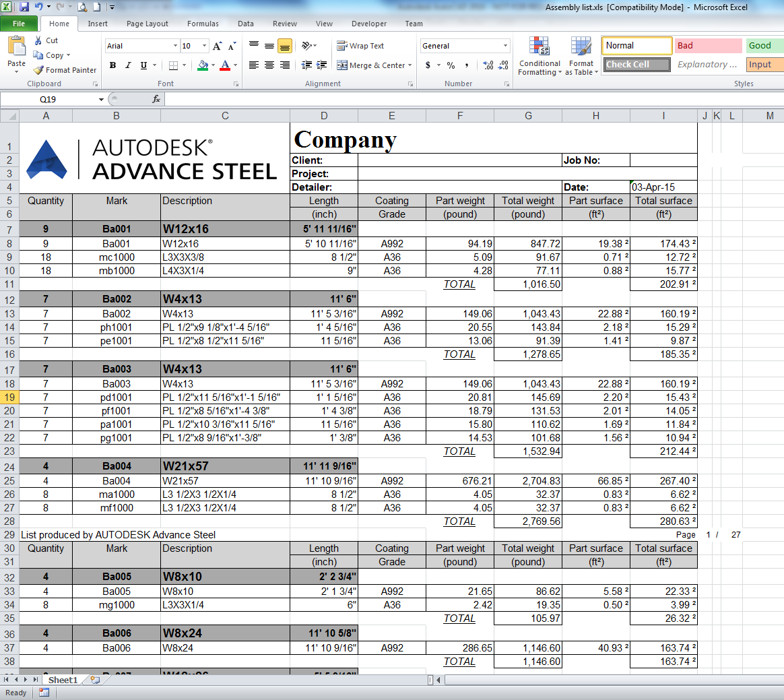Switch to the Page Layout tab

coord(148,24)
